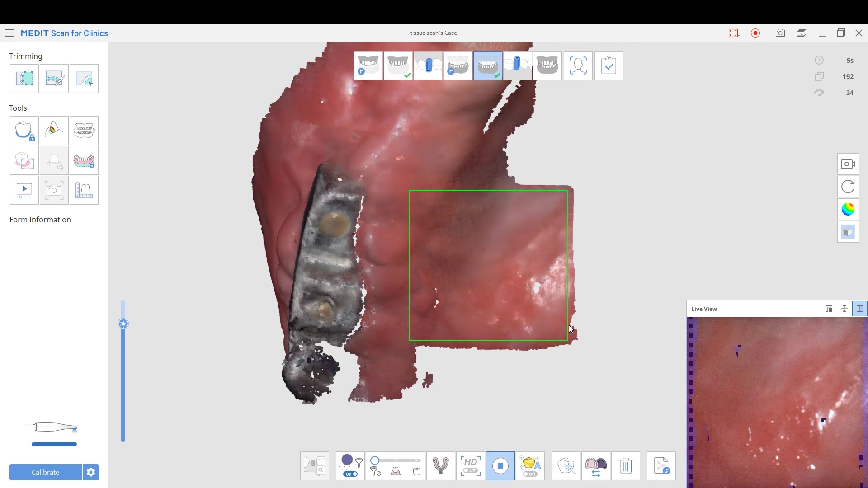Stop scanning with the stop button
868x488 pixels.
tap(500, 466)
